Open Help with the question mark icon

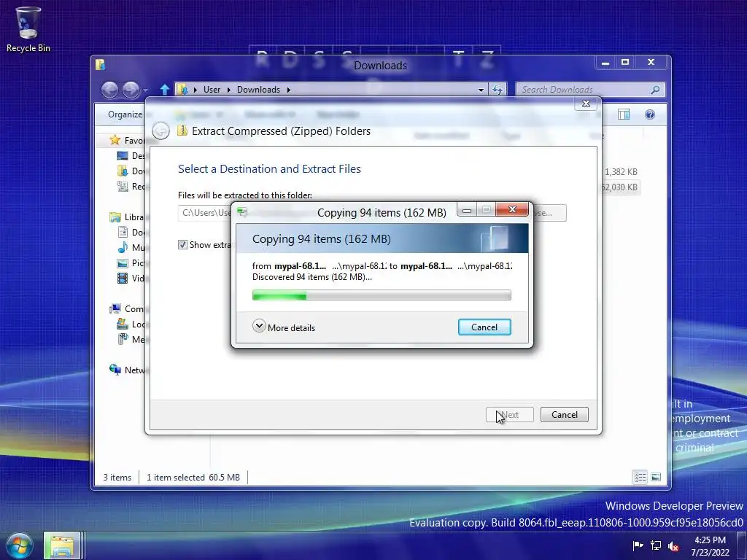pos(650,114)
